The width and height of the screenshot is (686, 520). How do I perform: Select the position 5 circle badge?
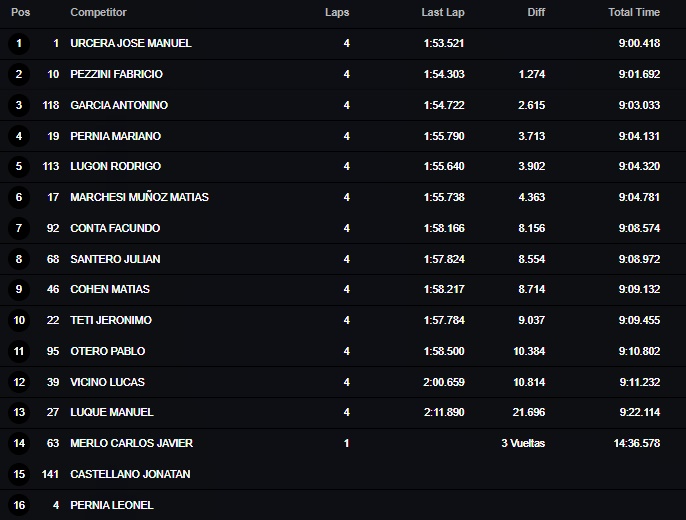(x=19, y=166)
